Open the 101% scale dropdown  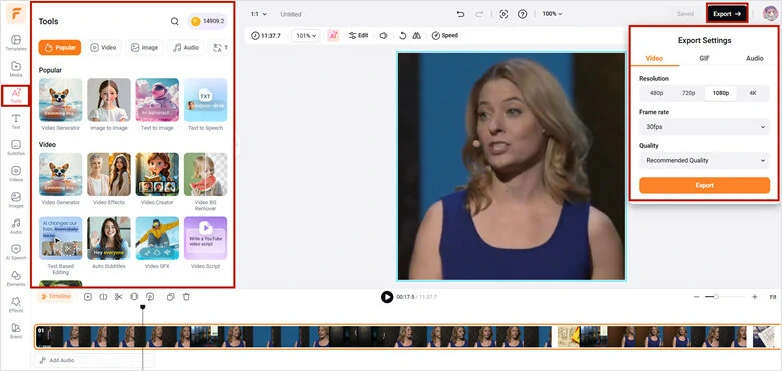pos(306,35)
